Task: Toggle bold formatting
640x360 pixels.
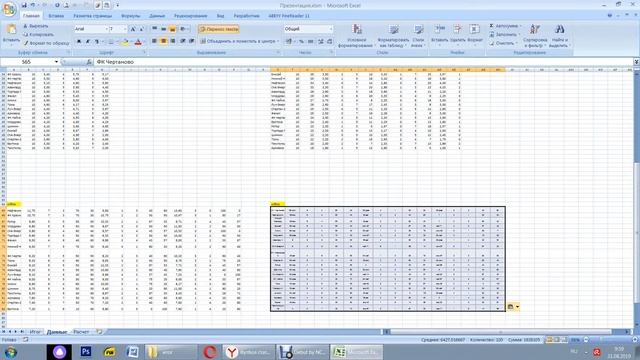Action: pos(78,41)
